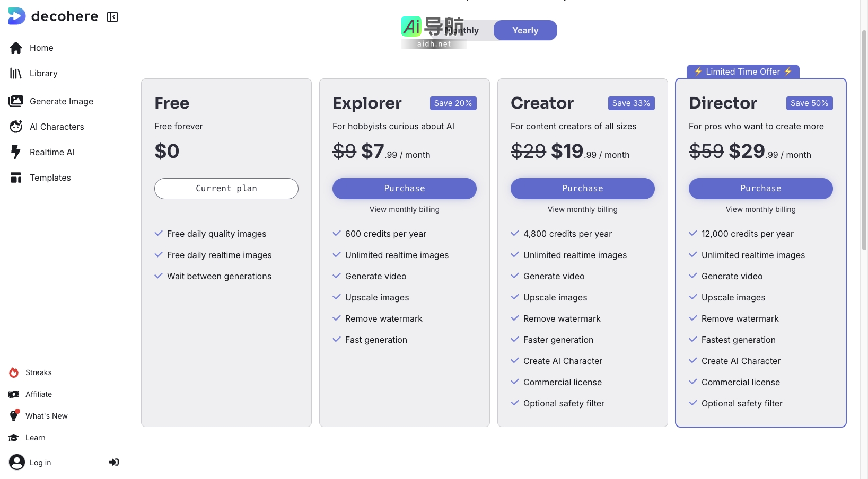868x479 pixels.
Task: View monthly billing for Creator plan
Action: coord(582,210)
